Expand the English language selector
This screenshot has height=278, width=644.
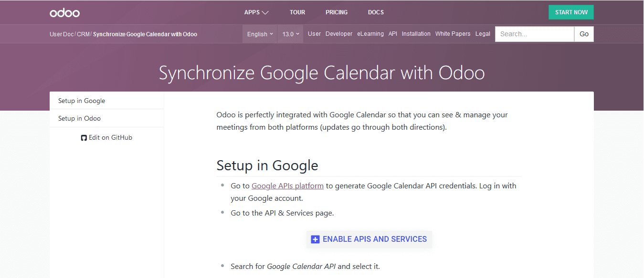(x=260, y=34)
